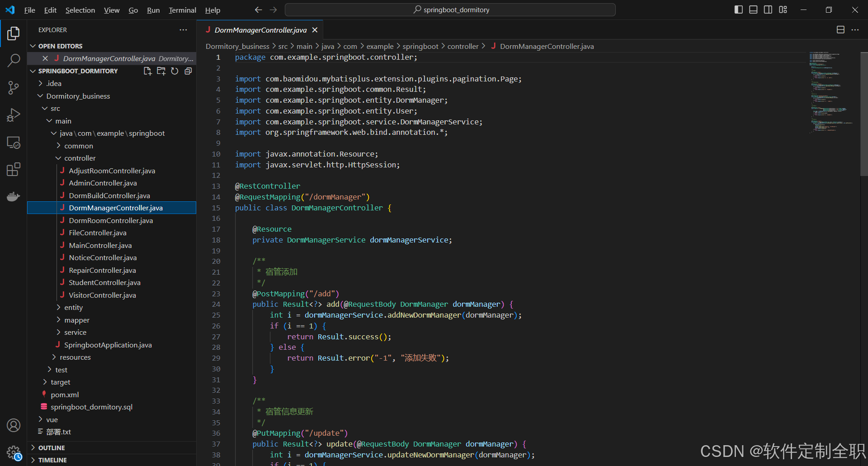
Task: Open Run and Debug view
Action: click(x=14, y=115)
